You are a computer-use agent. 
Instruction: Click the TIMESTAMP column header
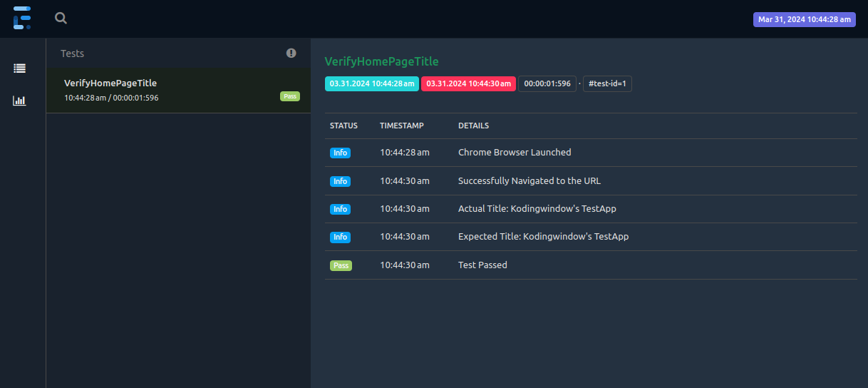[402, 126]
